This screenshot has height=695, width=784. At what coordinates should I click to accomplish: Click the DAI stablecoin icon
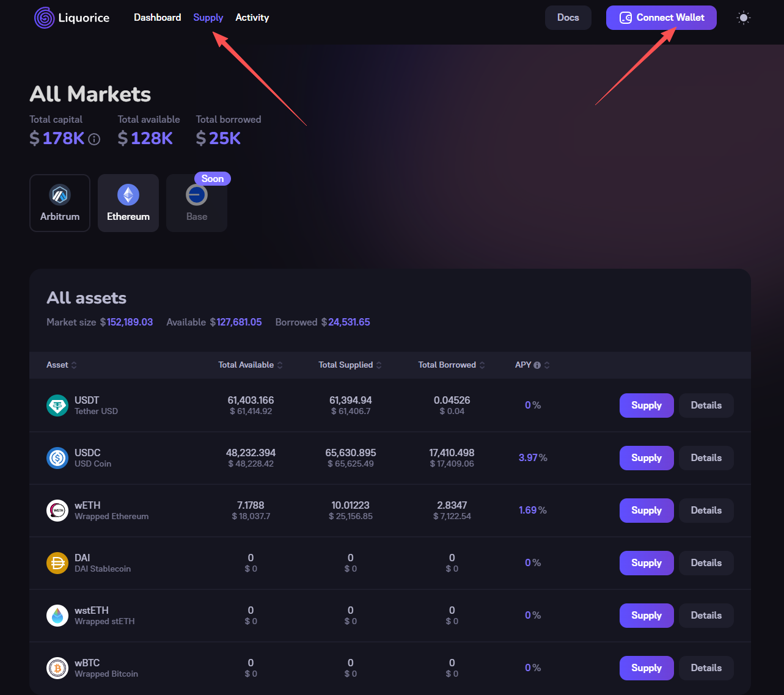point(57,563)
